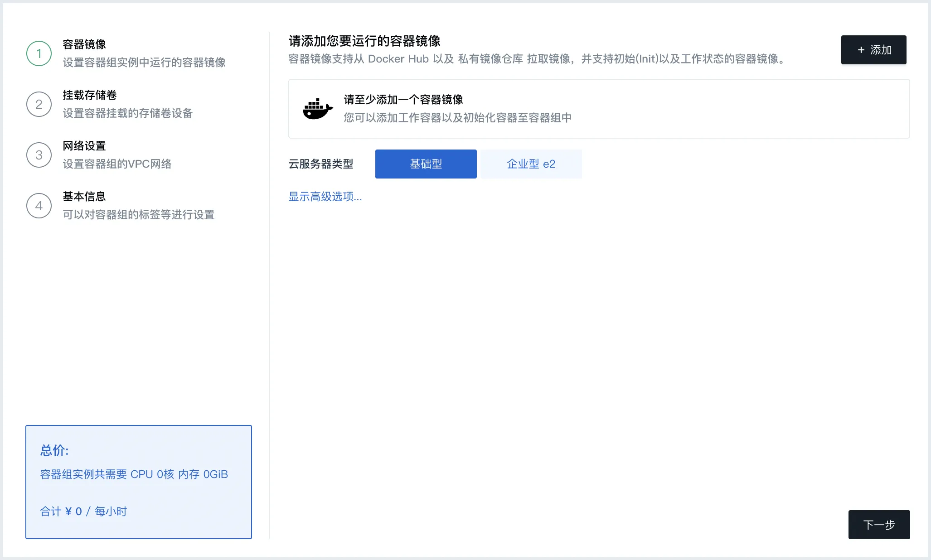Open the 挂载存储卷 step title

click(x=90, y=95)
